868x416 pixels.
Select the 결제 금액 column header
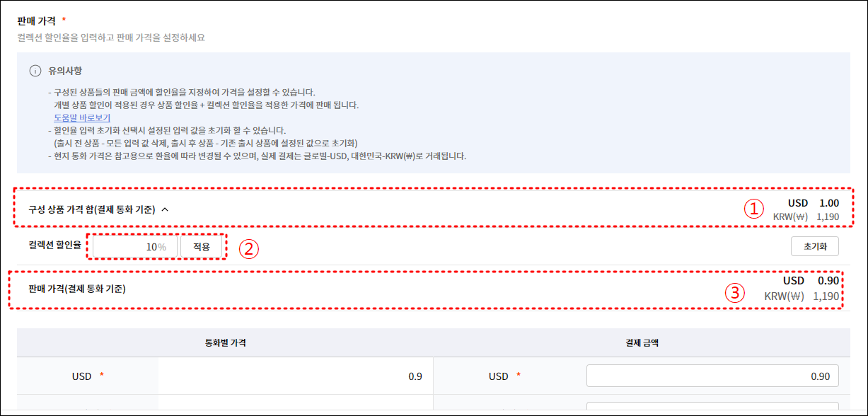click(641, 343)
